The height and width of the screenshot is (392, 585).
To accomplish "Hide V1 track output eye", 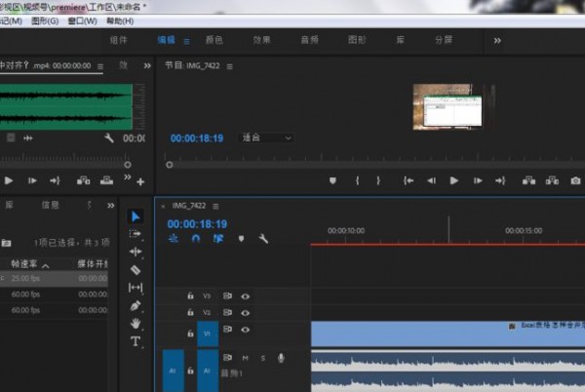I will [245, 330].
